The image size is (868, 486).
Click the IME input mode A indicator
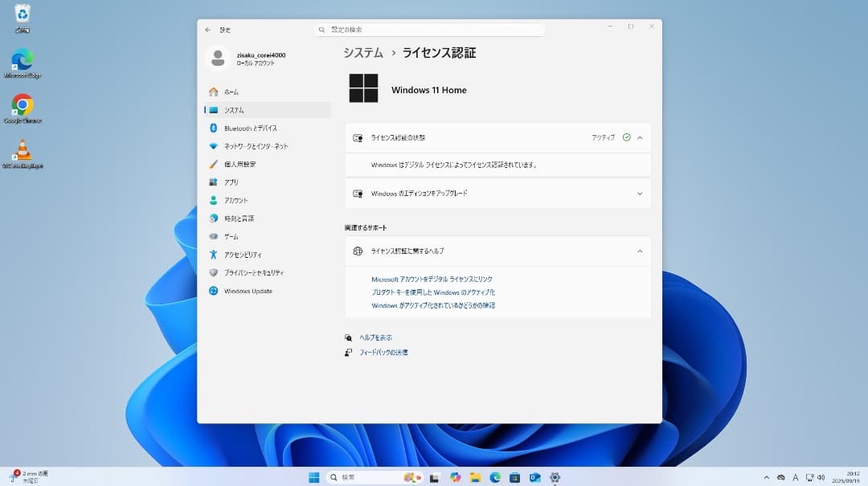tap(796, 478)
